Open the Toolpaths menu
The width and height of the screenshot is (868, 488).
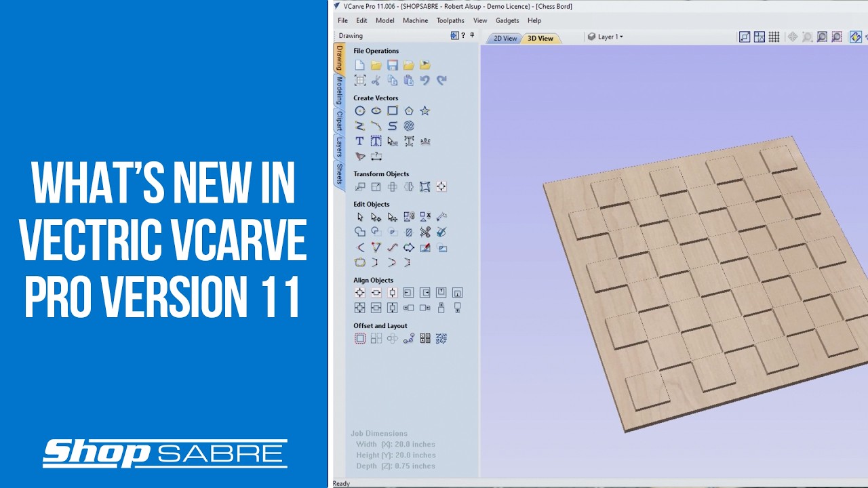450,20
